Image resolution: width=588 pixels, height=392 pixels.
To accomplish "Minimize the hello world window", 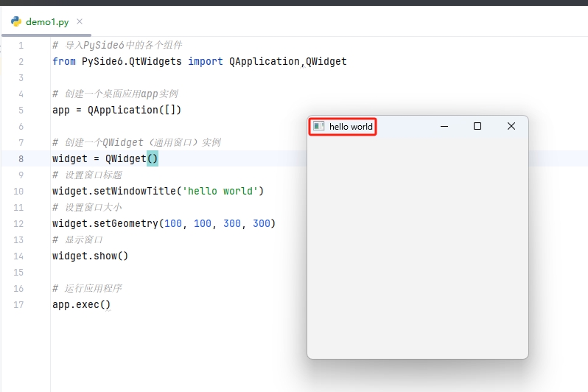I will [444, 127].
